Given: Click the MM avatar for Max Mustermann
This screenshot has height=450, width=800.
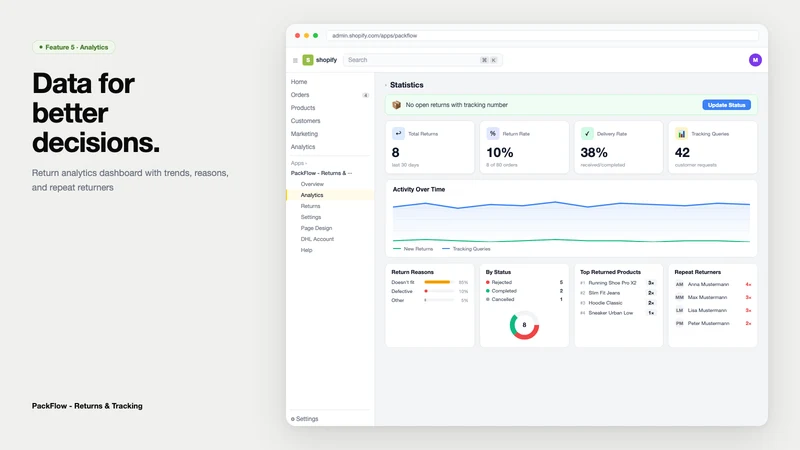Looking at the screenshot, I should [x=679, y=297].
